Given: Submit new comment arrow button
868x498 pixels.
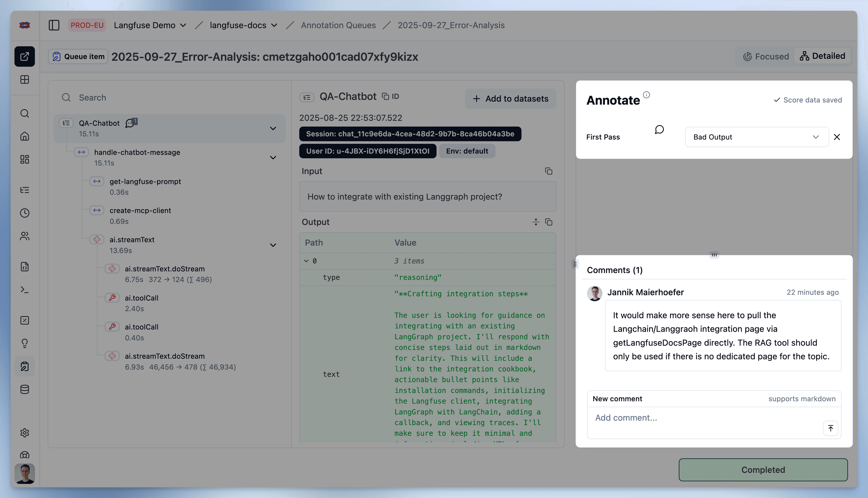Looking at the screenshot, I should [x=830, y=428].
